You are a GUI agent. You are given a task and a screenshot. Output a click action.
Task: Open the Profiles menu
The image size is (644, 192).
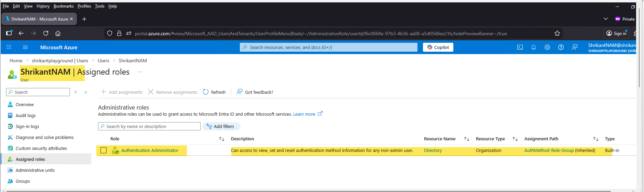[x=84, y=6]
